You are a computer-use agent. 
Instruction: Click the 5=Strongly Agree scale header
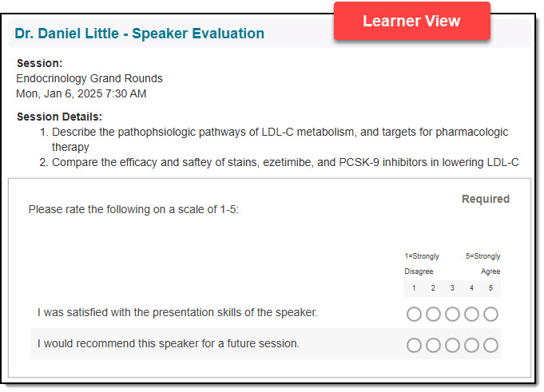[483, 263]
